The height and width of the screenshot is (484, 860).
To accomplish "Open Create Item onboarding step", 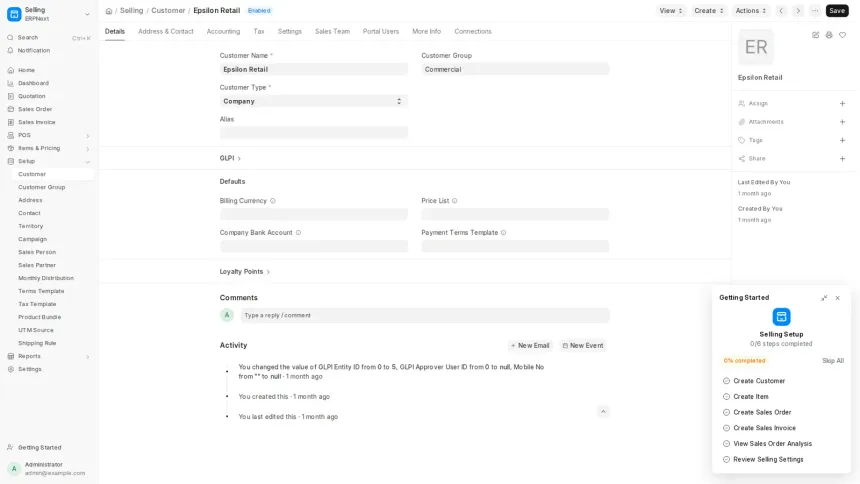I will 751,397.
